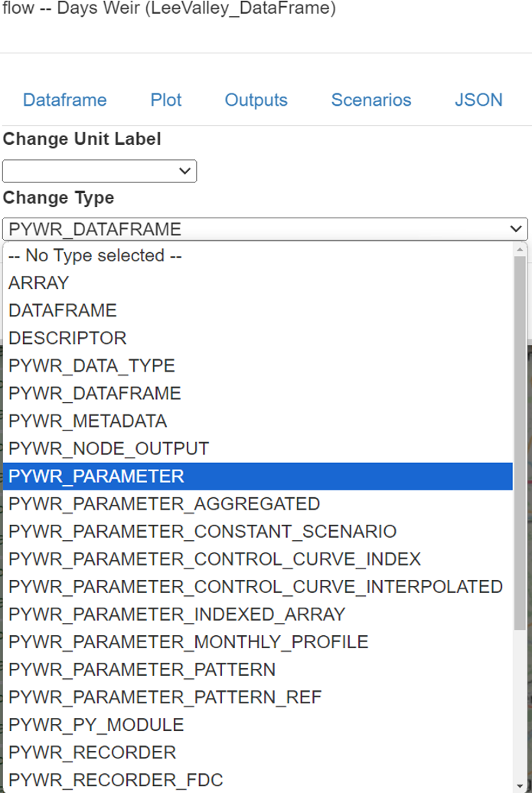
Task: Open the Outputs tab
Action: (256, 100)
